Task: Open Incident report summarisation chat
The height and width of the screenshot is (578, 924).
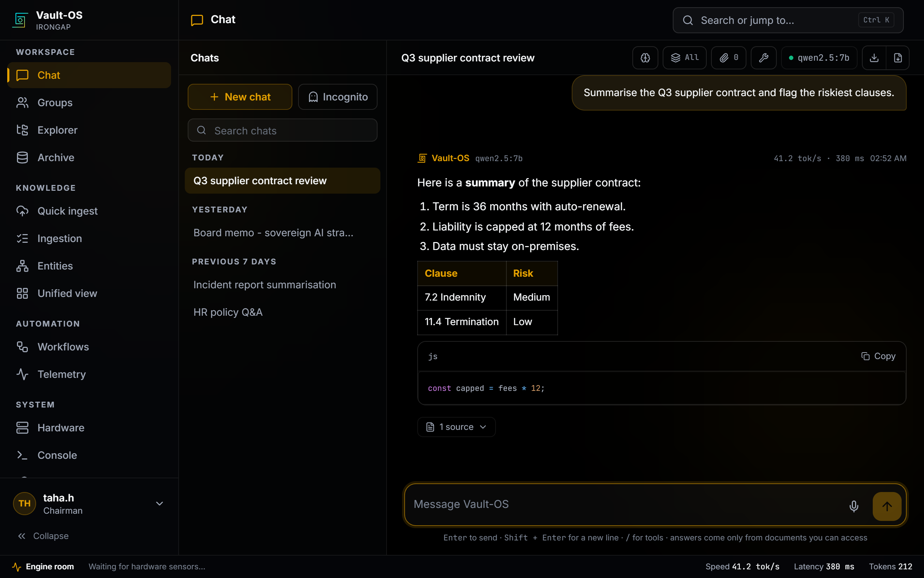Action: 283,285
